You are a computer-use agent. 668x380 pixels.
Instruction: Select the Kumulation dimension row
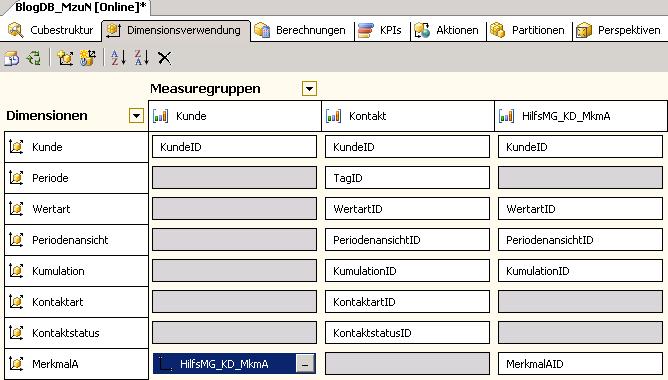point(76,271)
